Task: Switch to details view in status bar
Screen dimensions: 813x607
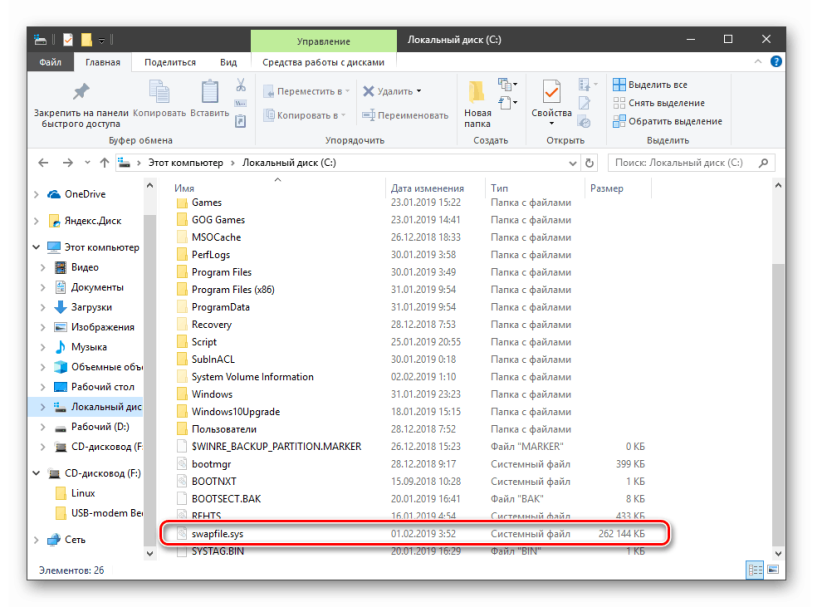Action: click(753, 569)
